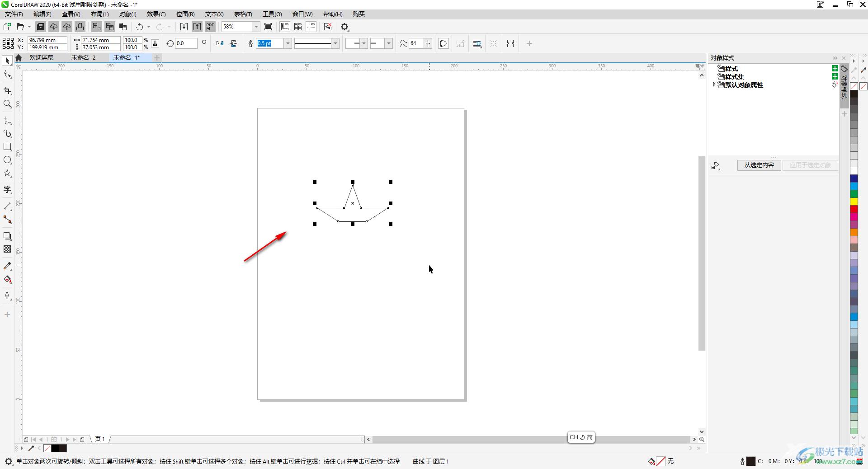Image resolution: width=868 pixels, height=469 pixels.
Task: Select the Transparency checkerboard tool
Action: (7, 249)
